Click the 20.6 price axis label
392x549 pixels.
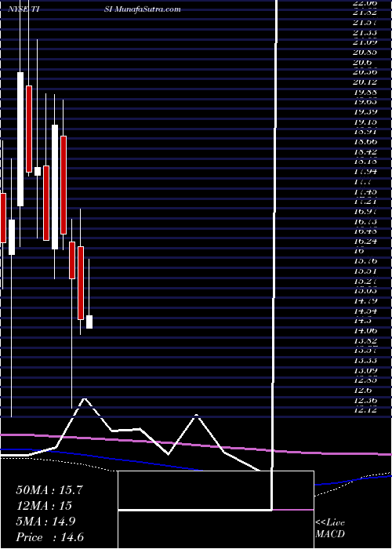362,62
